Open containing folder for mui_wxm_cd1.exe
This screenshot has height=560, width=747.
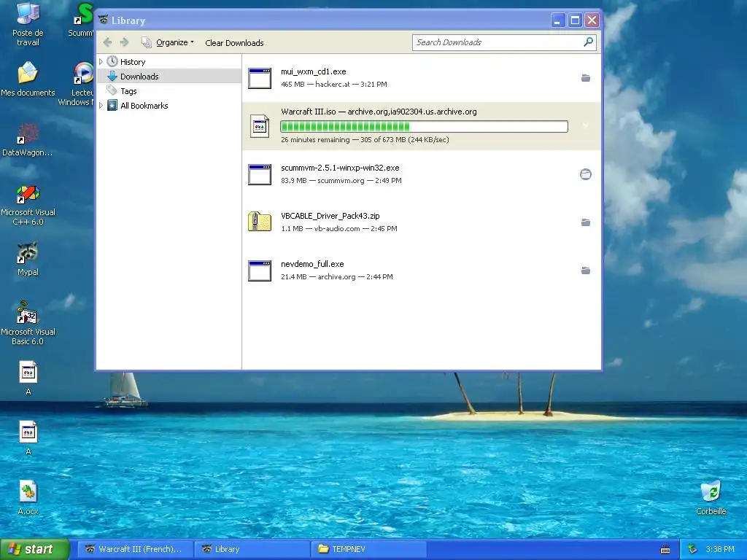[x=586, y=78]
